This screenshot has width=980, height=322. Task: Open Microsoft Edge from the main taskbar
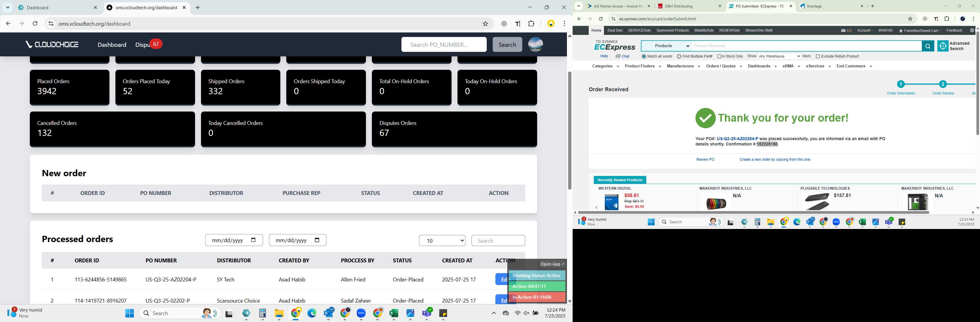point(312,313)
